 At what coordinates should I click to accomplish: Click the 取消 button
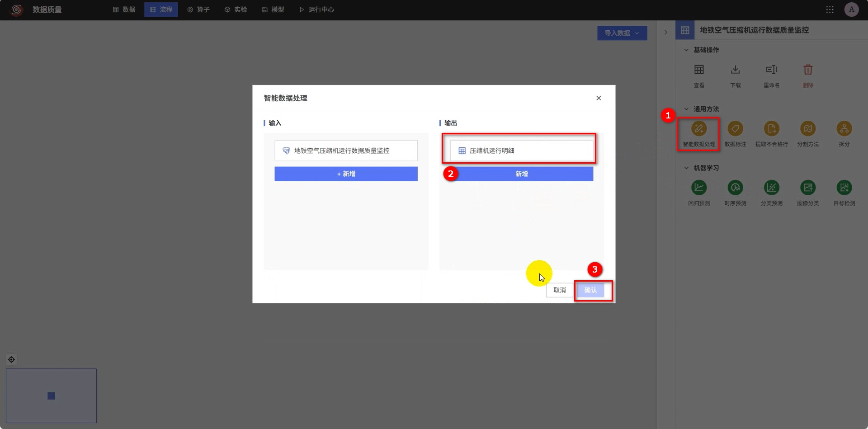[559, 290]
